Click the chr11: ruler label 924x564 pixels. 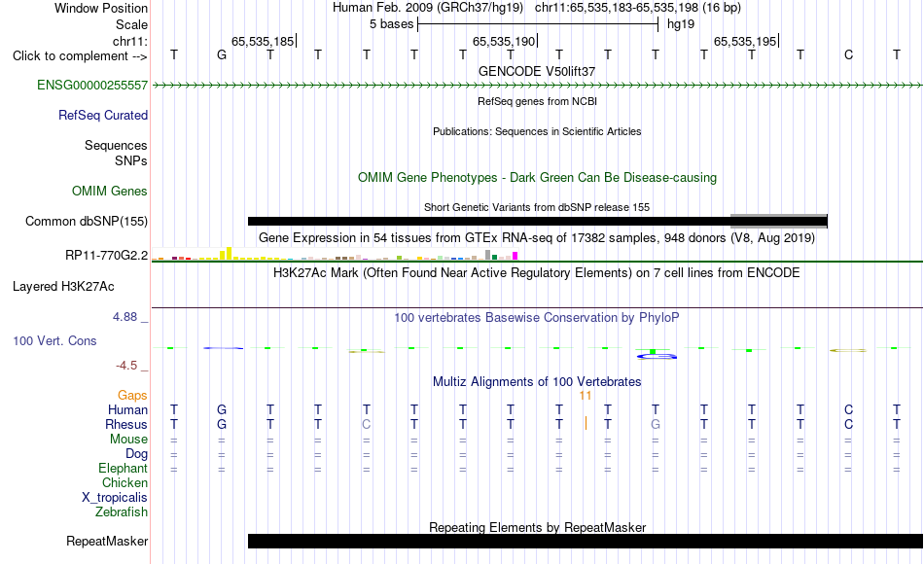[x=129, y=42]
